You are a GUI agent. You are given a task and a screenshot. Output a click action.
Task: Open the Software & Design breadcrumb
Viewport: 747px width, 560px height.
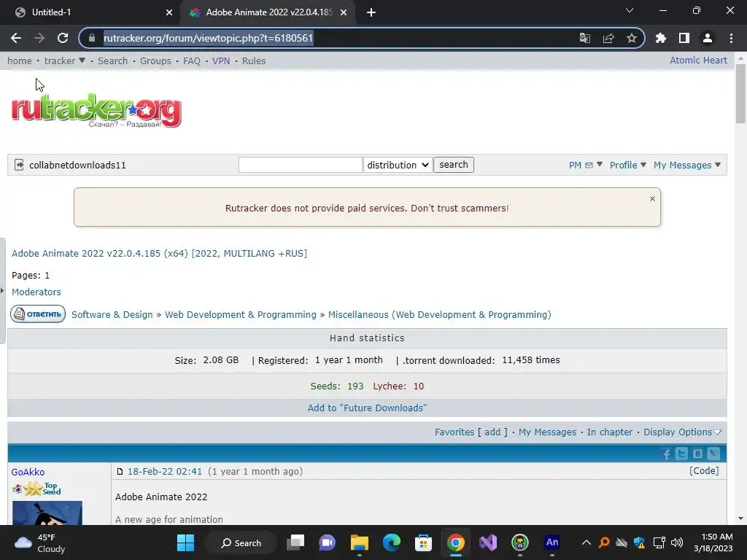pos(112,314)
